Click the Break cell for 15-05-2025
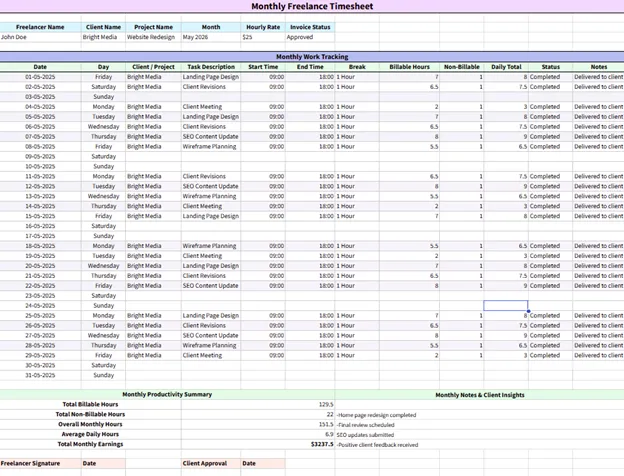The image size is (624, 476). [x=357, y=216]
